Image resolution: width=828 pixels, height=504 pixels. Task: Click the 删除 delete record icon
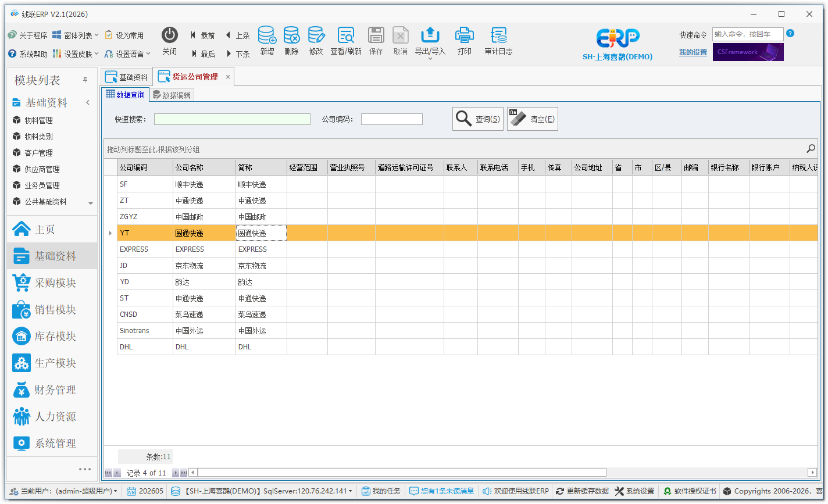pyautogui.click(x=291, y=35)
